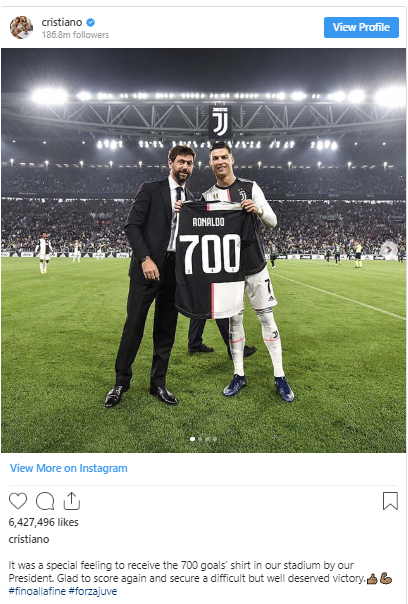Save the post with the bookmark icon
Image resolution: width=408 pixels, height=604 pixels.
click(x=390, y=501)
